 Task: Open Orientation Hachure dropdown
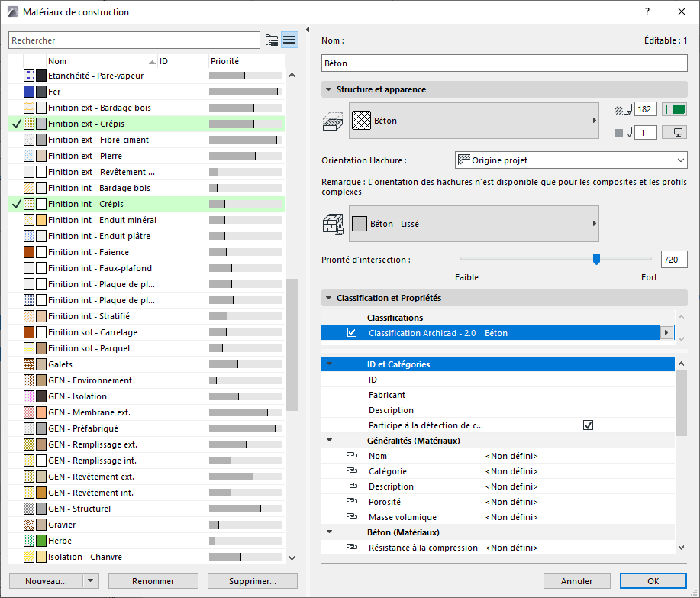(571, 160)
